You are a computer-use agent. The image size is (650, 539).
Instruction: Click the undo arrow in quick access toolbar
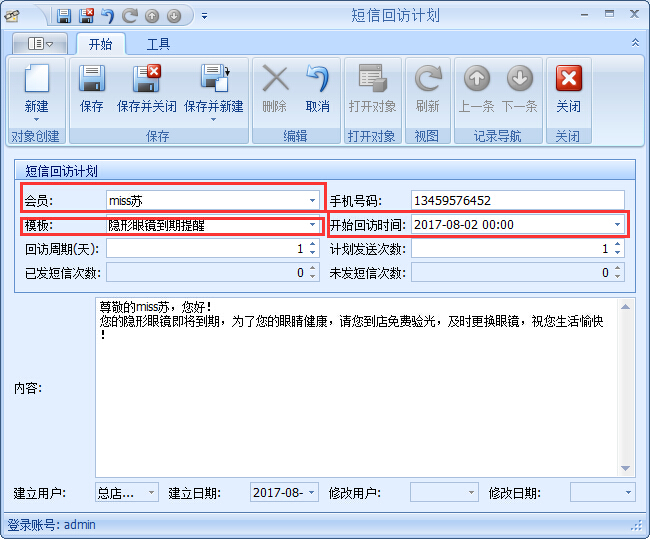108,16
